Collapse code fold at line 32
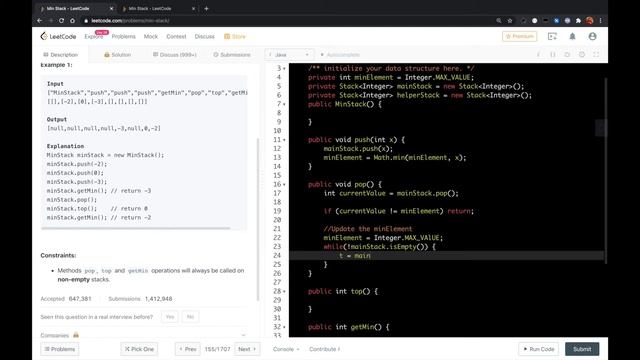 (x=284, y=327)
